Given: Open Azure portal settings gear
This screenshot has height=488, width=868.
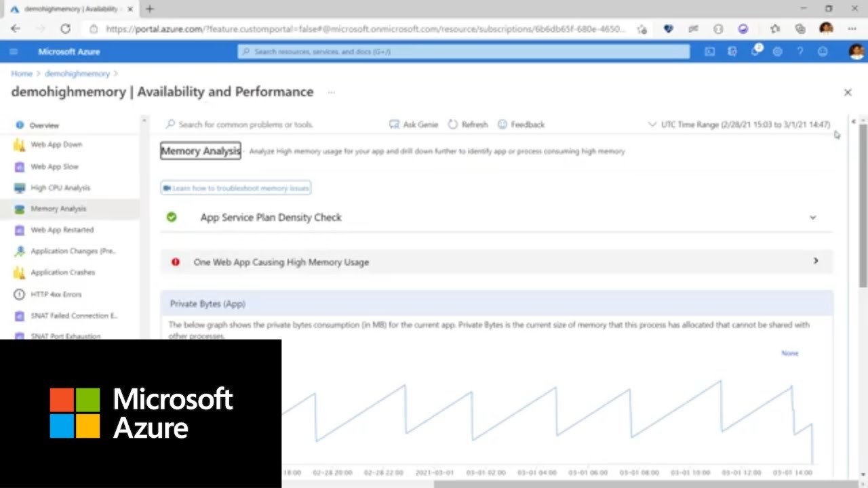Looking at the screenshot, I should pyautogui.click(x=778, y=52).
